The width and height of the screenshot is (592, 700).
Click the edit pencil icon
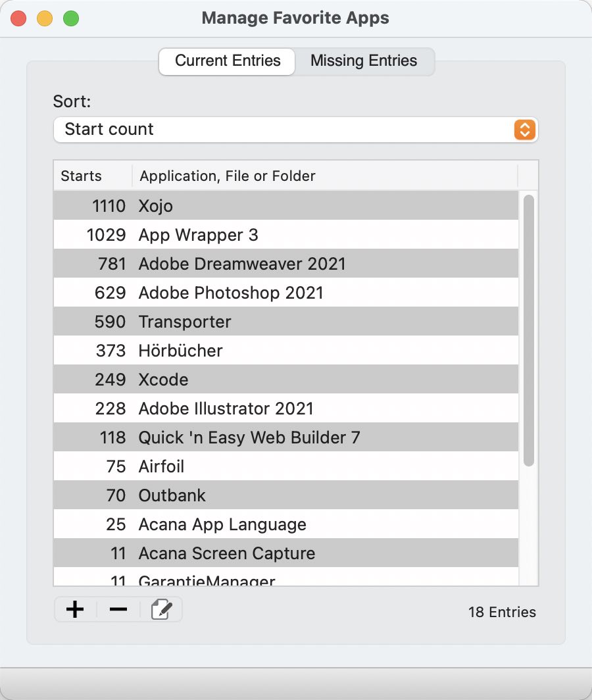click(161, 609)
